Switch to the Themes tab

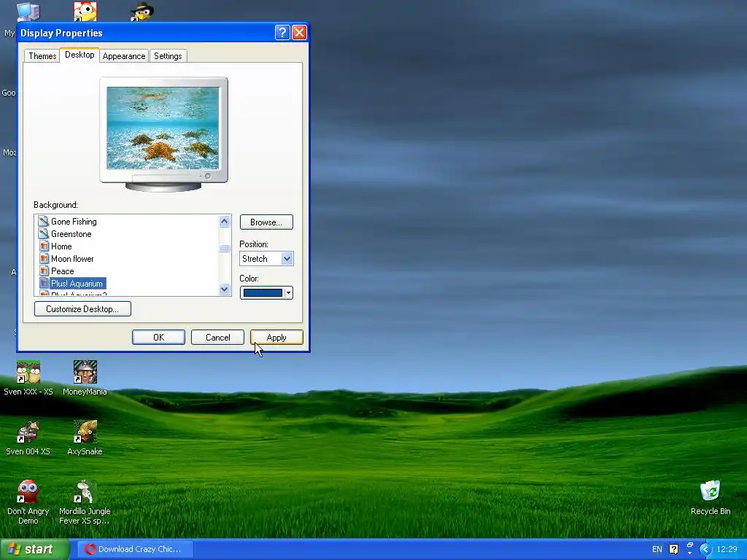[42, 55]
